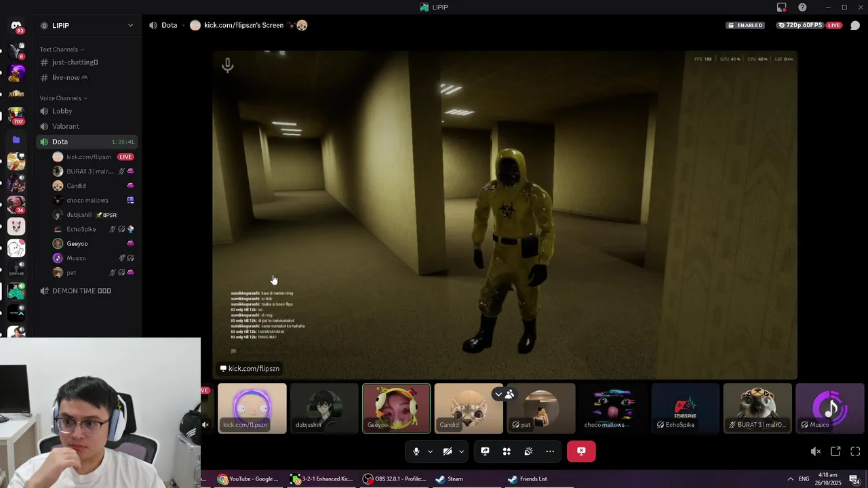Image resolution: width=868 pixels, height=488 pixels.
Task: Open More options ellipsis in call controls
Action: 550,451
